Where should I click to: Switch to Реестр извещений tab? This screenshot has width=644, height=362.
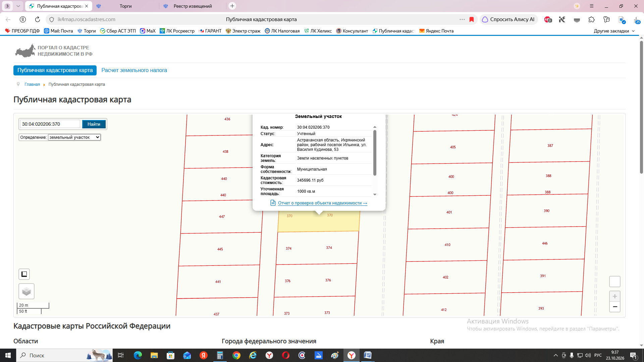[x=193, y=6]
